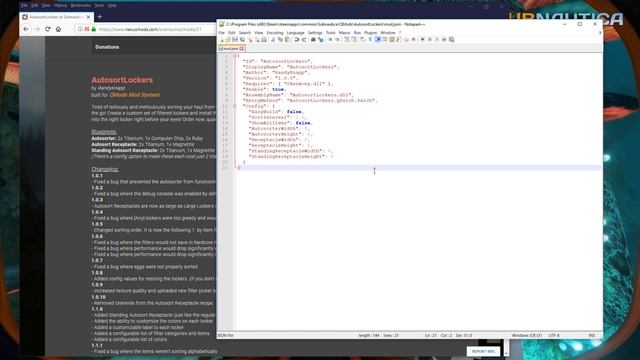640x360 pixels.
Task: Click the Firefox Forward arrow button
Action: coord(37,29)
